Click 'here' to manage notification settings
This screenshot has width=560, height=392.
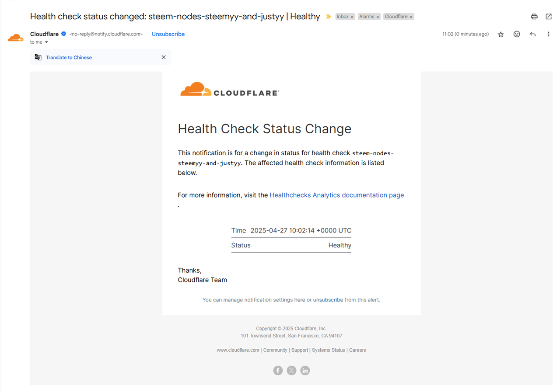tap(300, 300)
